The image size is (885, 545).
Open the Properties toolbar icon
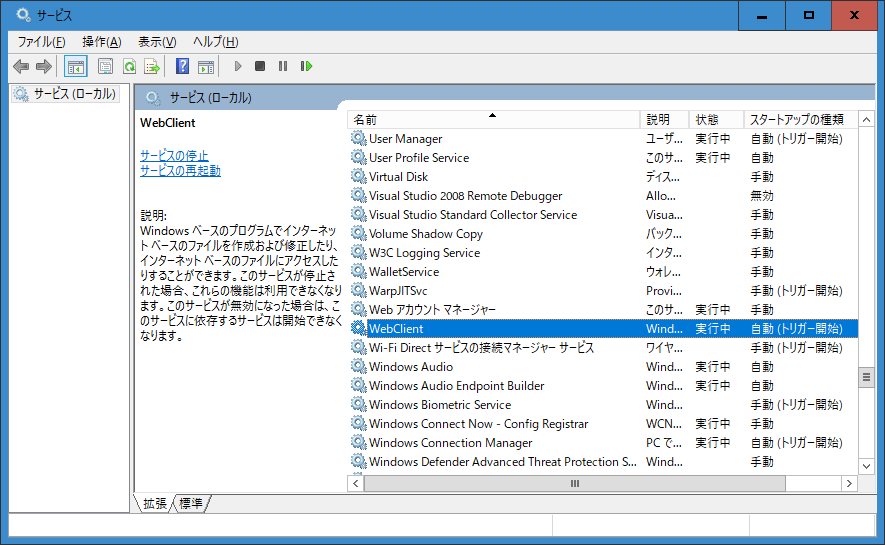click(105, 67)
